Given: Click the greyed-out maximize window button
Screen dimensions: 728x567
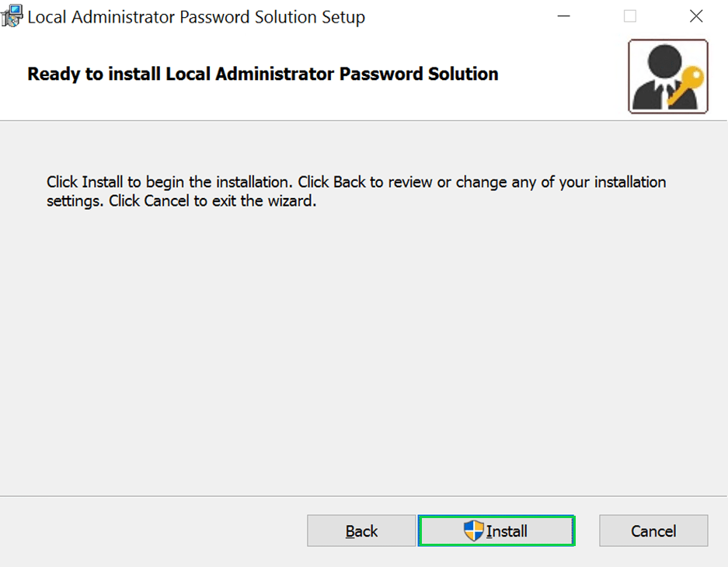Looking at the screenshot, I should point(630,16).
